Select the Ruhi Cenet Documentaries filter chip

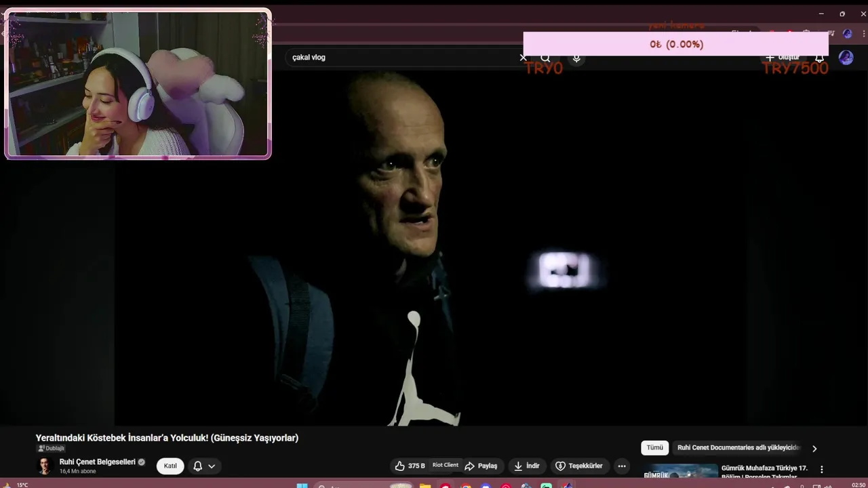(738, 448)
